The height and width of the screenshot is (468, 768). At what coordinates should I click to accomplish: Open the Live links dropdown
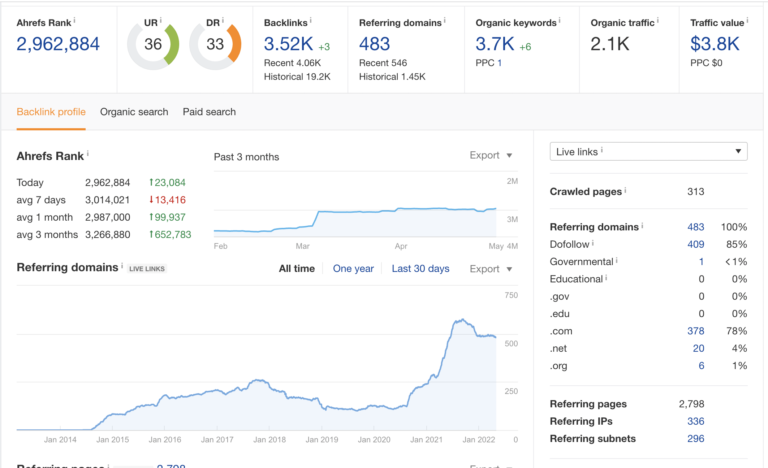pyautogui.click(x=648, y=151)
